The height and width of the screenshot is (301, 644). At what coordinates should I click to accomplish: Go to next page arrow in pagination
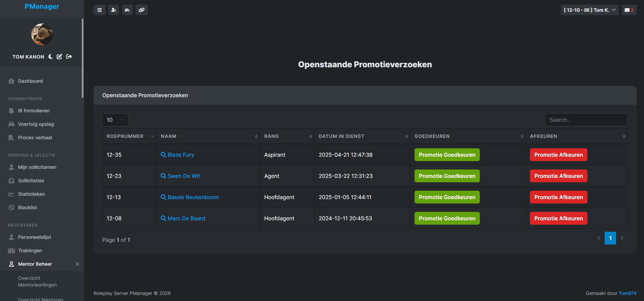[622, 238]
